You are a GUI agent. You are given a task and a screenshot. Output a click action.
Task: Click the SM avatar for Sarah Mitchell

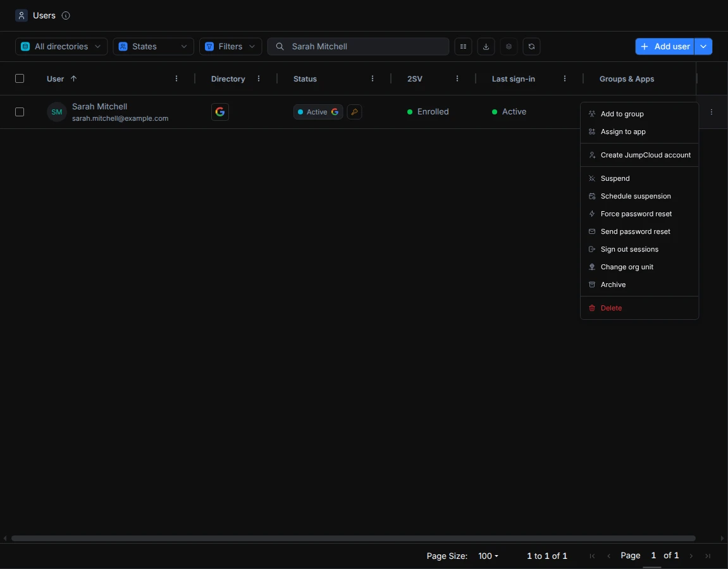[x=57, y=112]
